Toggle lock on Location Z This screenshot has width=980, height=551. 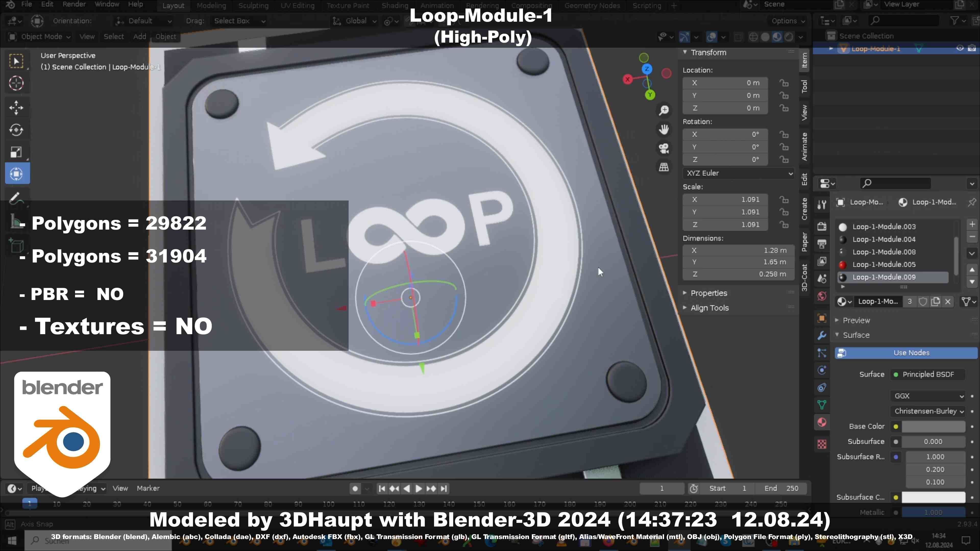784,108
